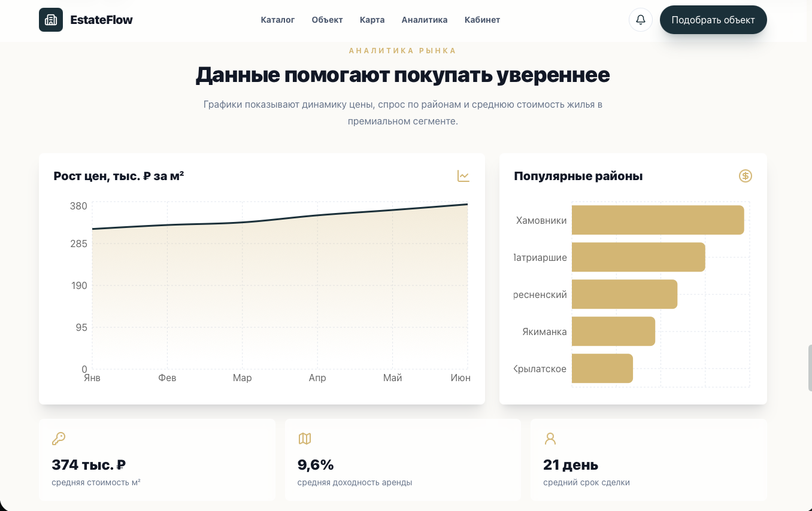812x511 pixels.
Task: Select the Патриаршие bar in the chart
Action: [638, 257]
